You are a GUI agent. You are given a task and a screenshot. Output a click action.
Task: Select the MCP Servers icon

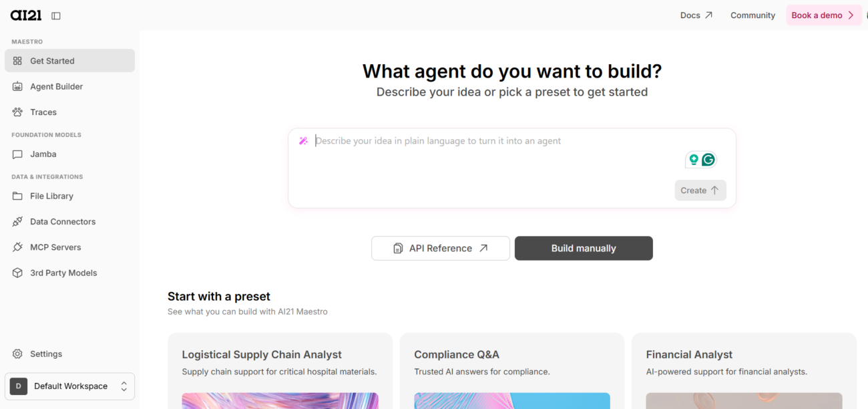(x=17, y=247)
